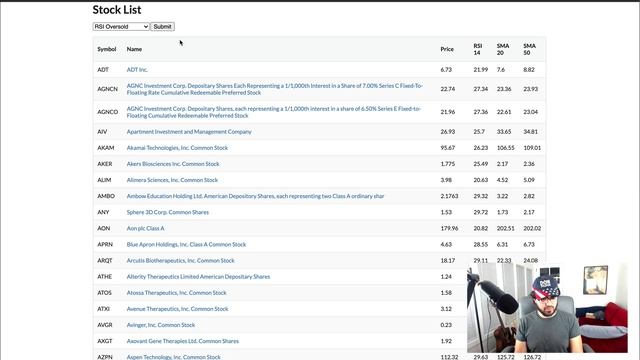Select the AIV symbol cell

(102, 132)
